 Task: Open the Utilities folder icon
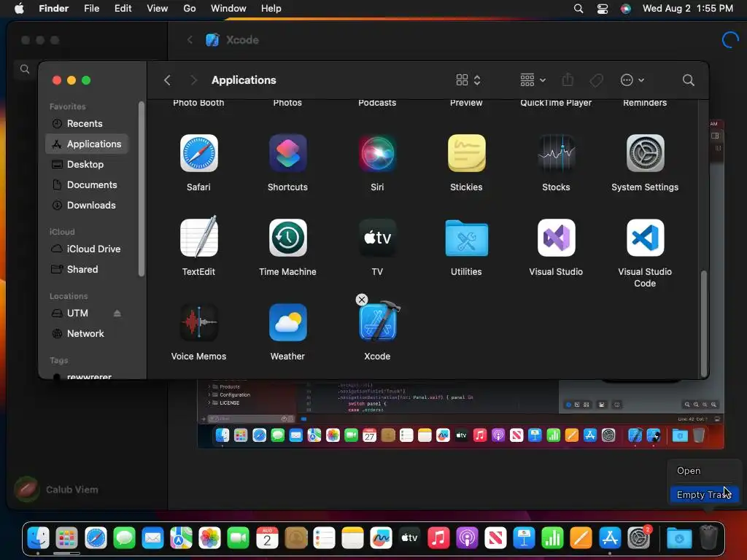[x=466, y=238]
